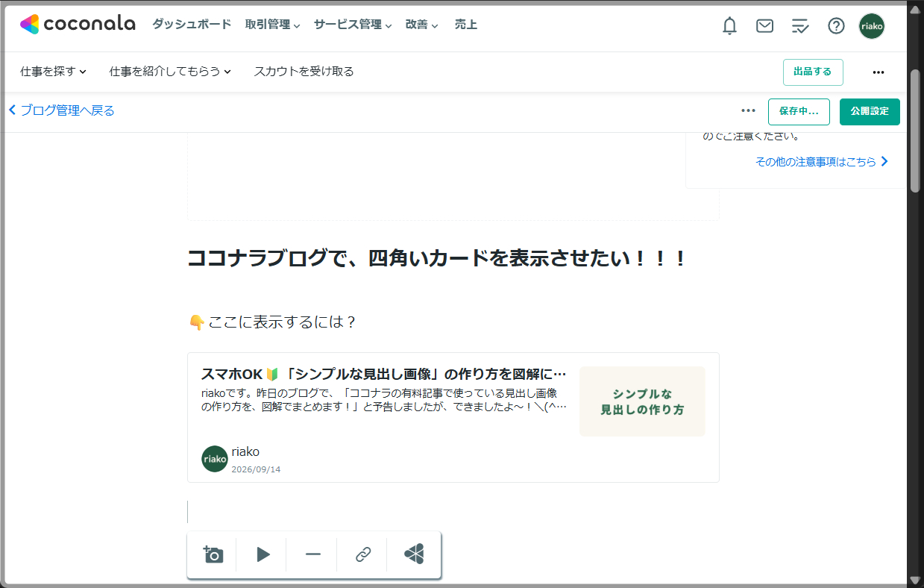Expand the サービス管理 menu
This screenshot has width=924, height=588.
(x=353, y=25)
